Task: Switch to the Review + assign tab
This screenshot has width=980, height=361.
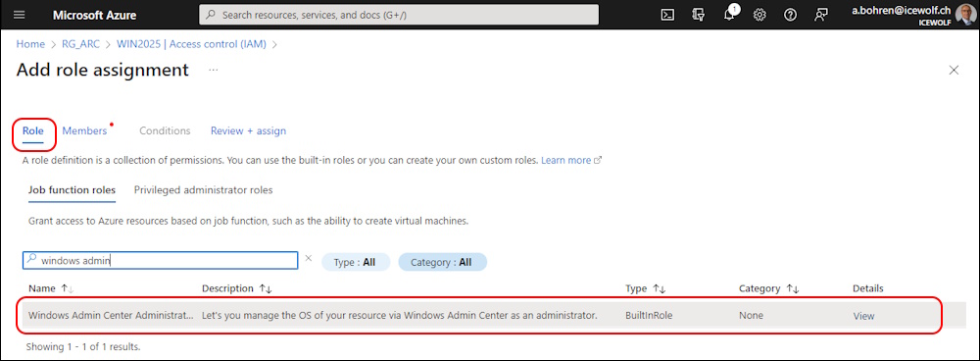Action: click(248, 130)
